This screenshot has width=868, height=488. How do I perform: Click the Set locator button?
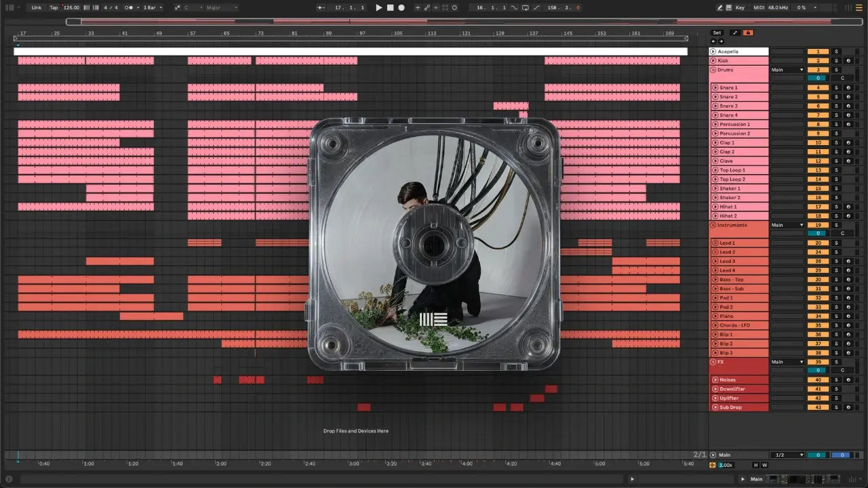point(717,33)
